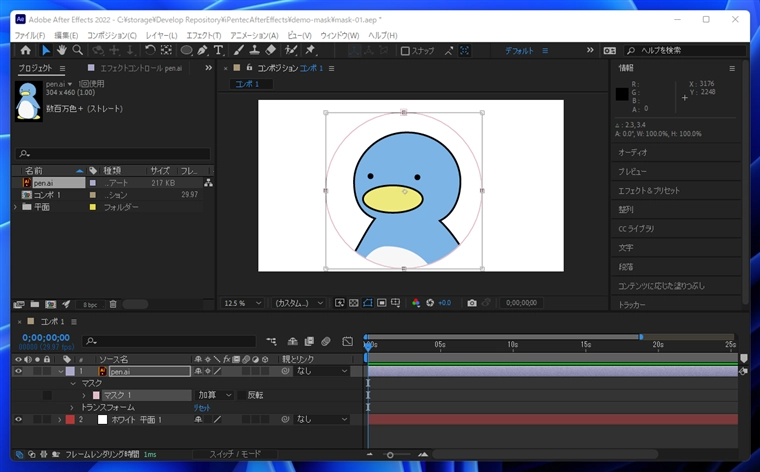The image size is (760, 472).
Task: Enable the スナップ checkbox
Action: (405, 51)
